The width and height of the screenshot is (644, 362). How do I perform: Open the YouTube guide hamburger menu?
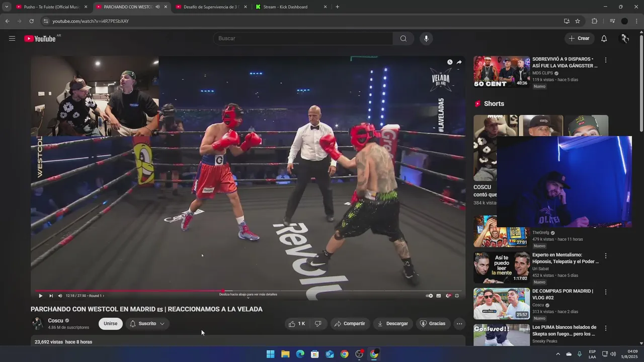coord(12,38)
